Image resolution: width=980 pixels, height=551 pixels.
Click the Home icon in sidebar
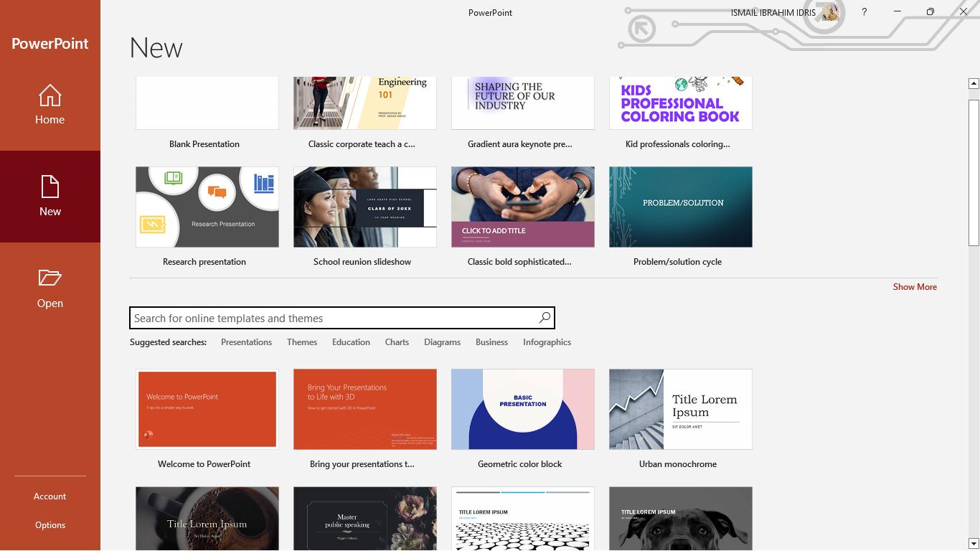point(50,95)
